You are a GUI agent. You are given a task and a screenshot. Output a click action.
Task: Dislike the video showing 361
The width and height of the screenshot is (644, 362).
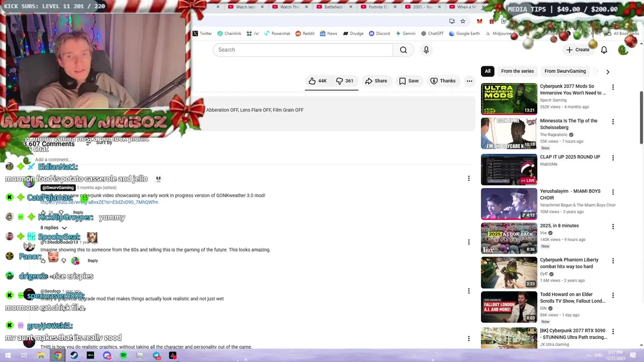pyautogui.click(x=345, y=81)
